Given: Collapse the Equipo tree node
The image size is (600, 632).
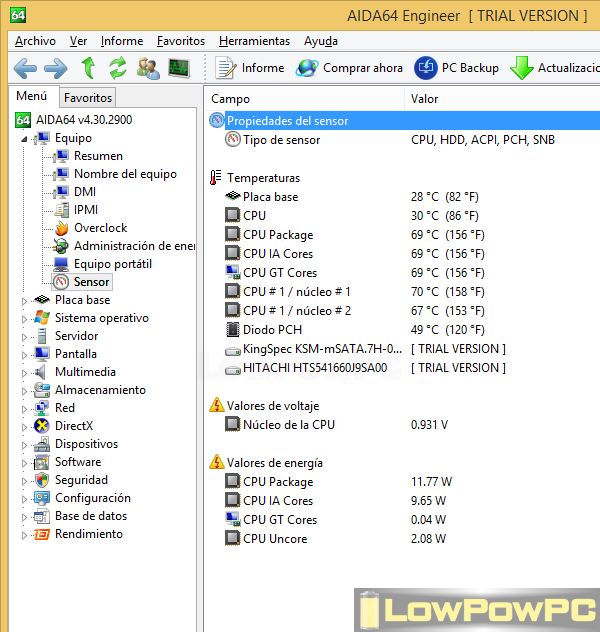Looking at the screenshot, I should tap(24, 139).
